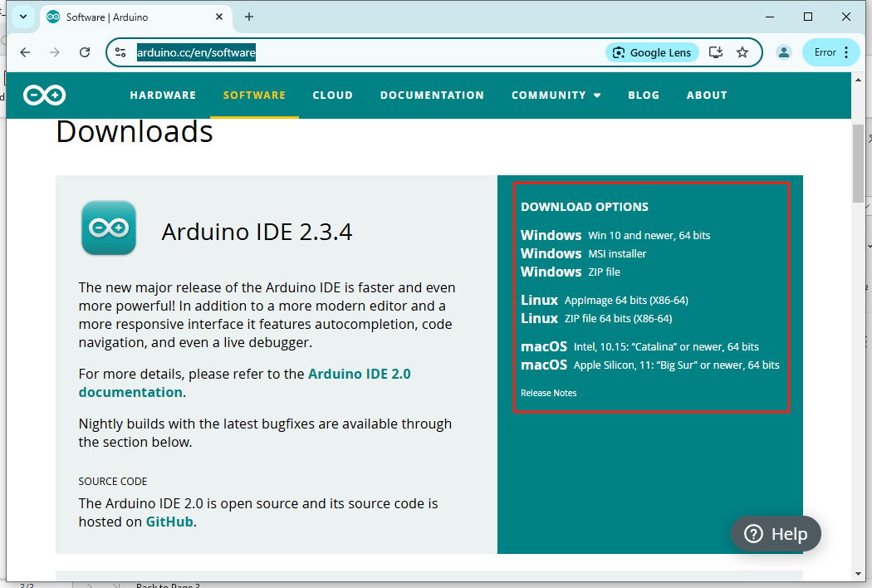Image resolution: width=872 pixels, height=588 pixels.
Task: Download the Windows MSI installer
Action: [x=583, y=253]
